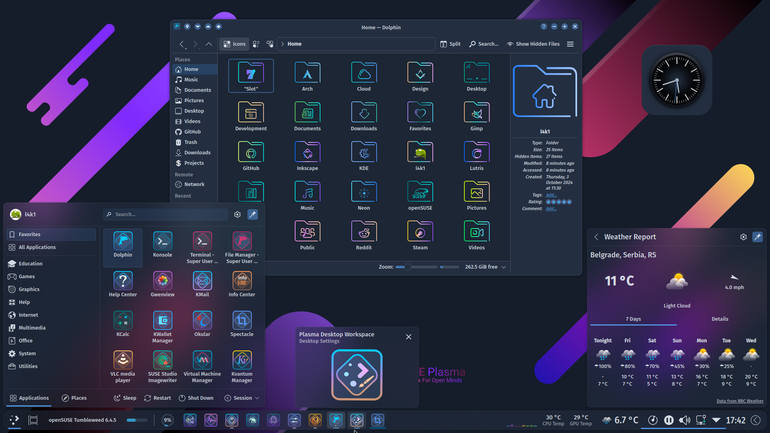Screen dimensions: 770x433
Task: Open the Design folder in Dolphin
Action: tap(420, 76)
